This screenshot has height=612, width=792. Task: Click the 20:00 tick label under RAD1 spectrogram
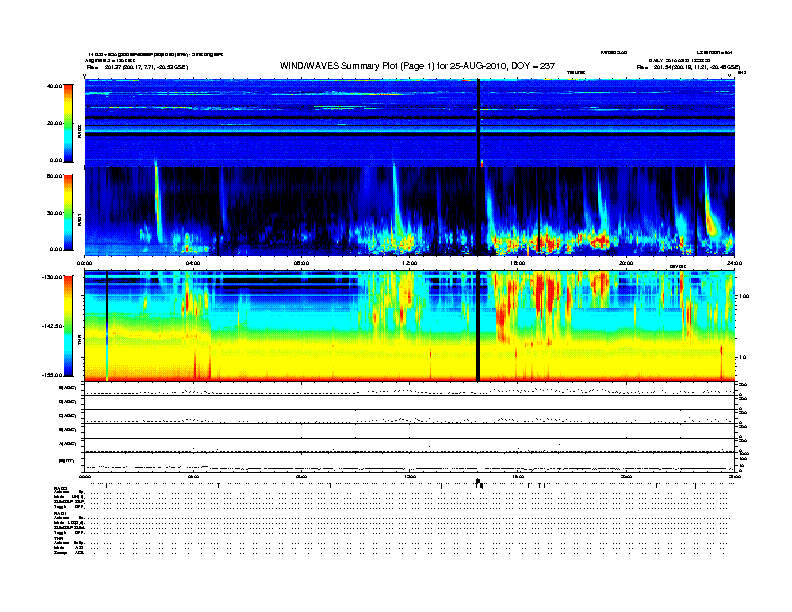[x=626, y=263]
